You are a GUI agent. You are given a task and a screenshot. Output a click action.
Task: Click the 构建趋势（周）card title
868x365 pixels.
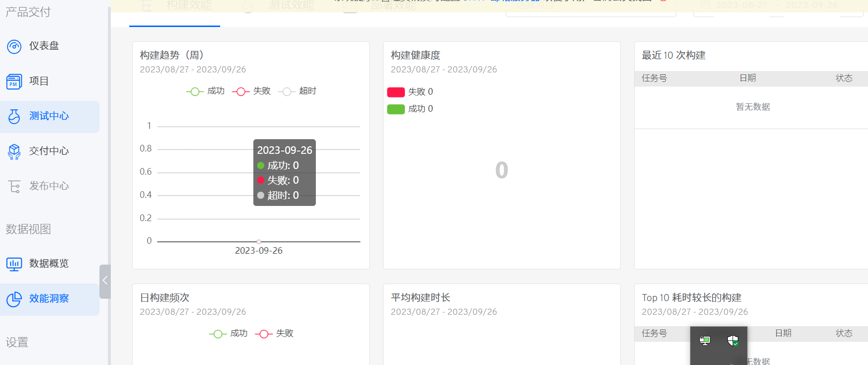[172, 55]
